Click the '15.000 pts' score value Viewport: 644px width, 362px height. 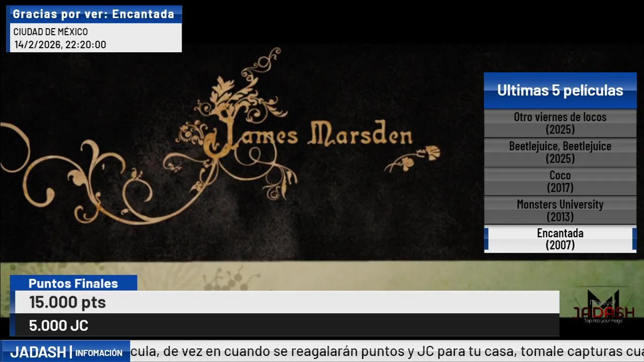coord(67,302)
